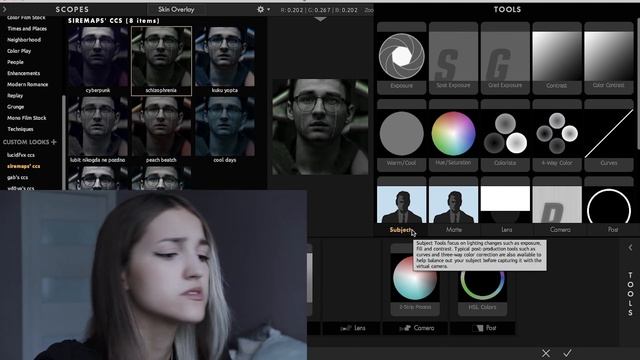Open the Neighborhood looks category

(x=24, y=40)
